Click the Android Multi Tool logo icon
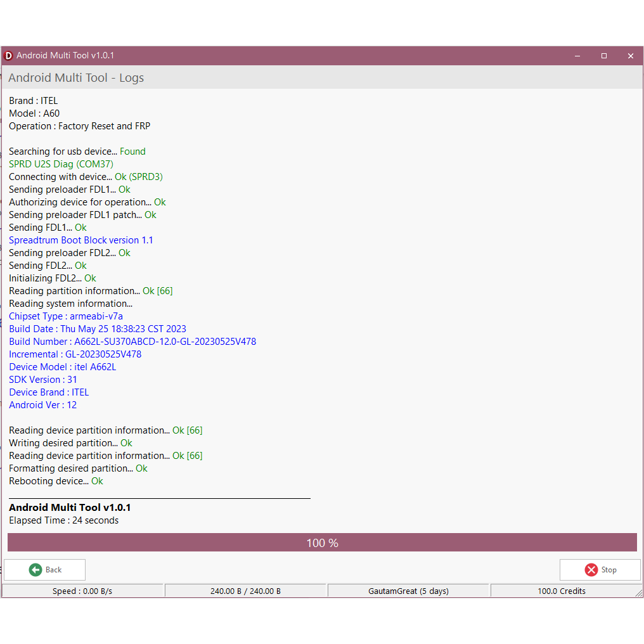This screenshot has width=644, height=644. 9,56
